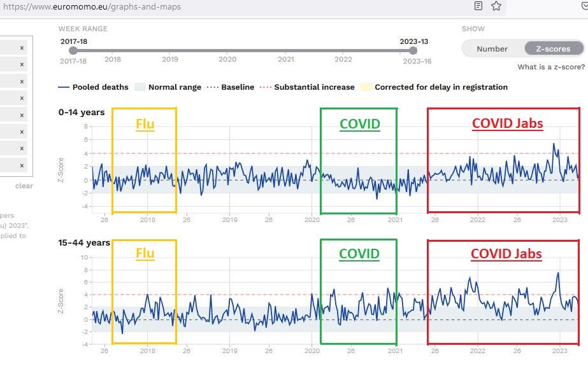Click 0-14 years chart 2023 peak data point
This screenshot has width=588, height=369.
554,144
